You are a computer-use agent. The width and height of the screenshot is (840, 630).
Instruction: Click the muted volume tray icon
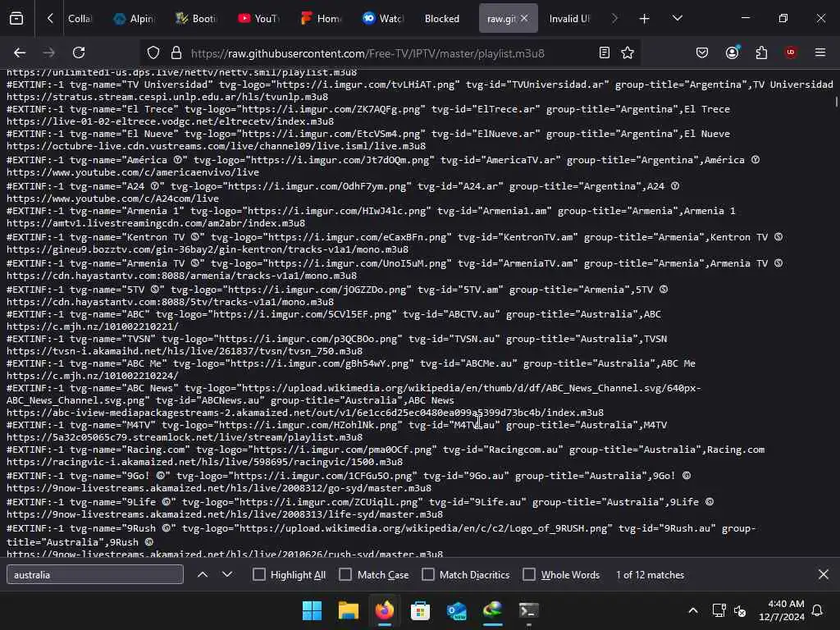point(740,610)
